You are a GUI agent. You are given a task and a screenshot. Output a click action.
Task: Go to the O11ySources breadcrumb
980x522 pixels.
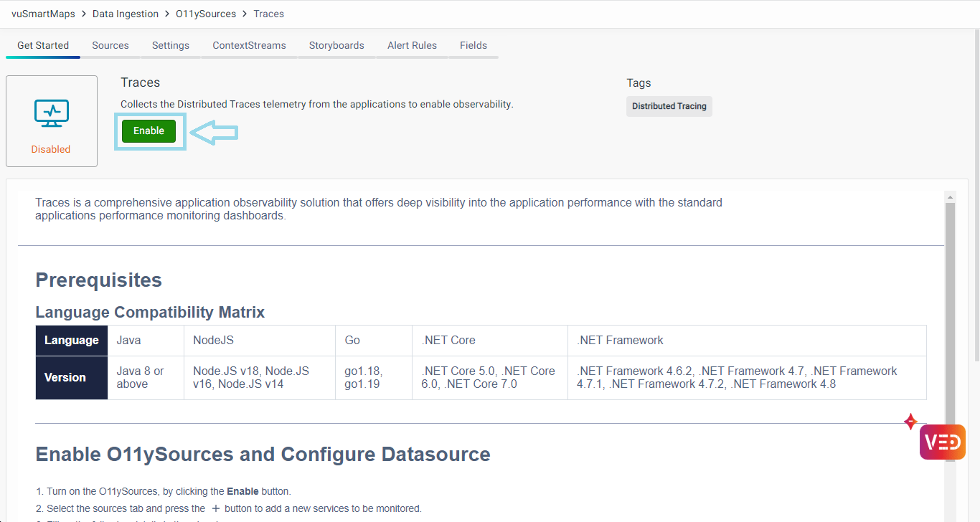tap(206, 14)
